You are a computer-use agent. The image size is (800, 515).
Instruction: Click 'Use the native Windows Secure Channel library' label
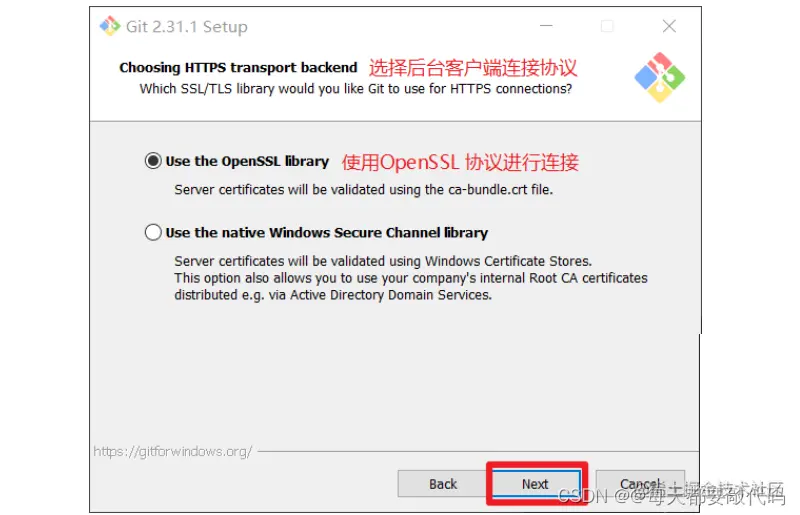[x=327, y=233]
